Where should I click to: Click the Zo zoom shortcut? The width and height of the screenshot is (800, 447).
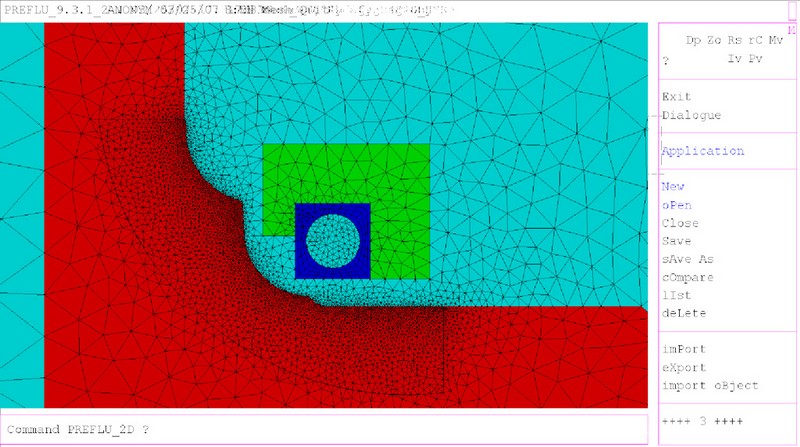click(714, 40)
